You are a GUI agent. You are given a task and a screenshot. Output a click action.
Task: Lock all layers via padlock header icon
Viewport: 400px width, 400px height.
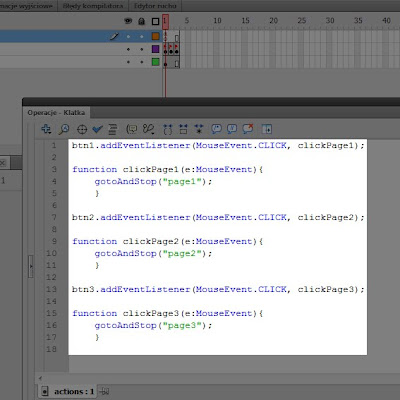(x=142, y=21)
